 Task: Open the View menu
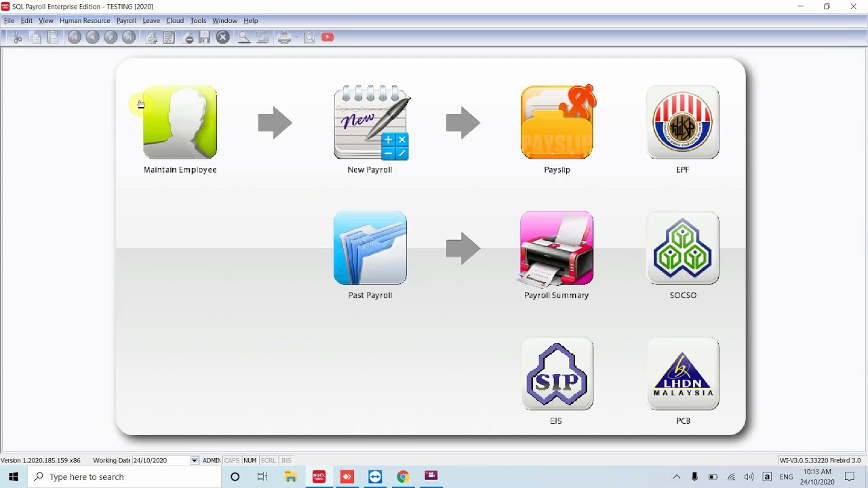point(46,21)
